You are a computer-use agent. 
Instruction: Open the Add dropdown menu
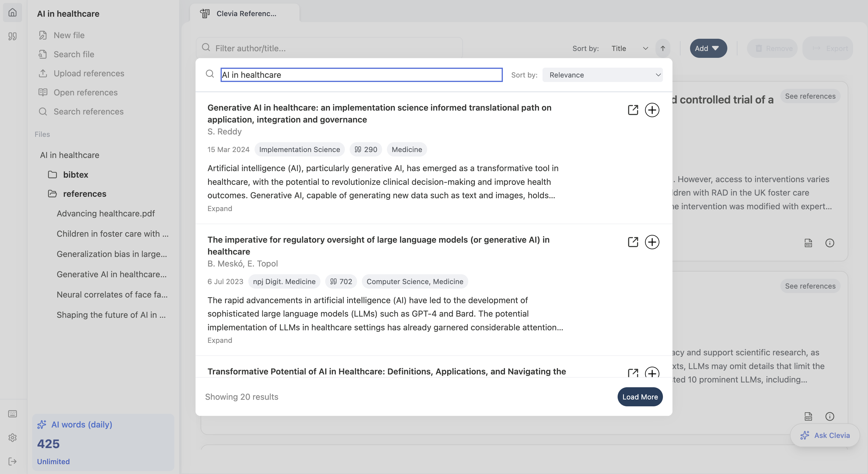[x=708, y=48]
